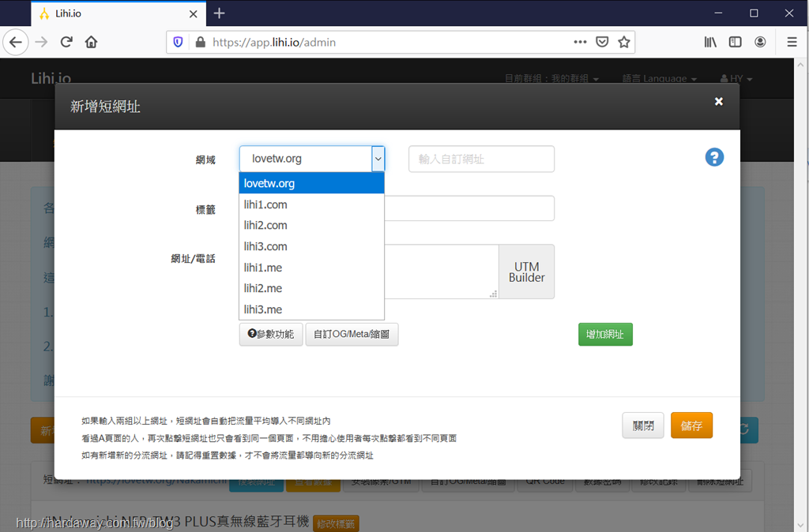
Task: Click into the 標籤 tag input field
Action: click(469, 208)
